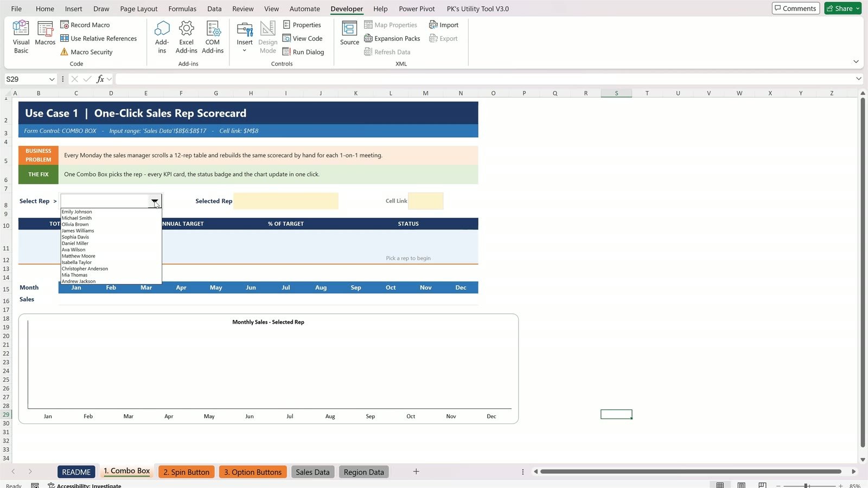
Task: Expand the formula bar
Action: click(858, 79)
